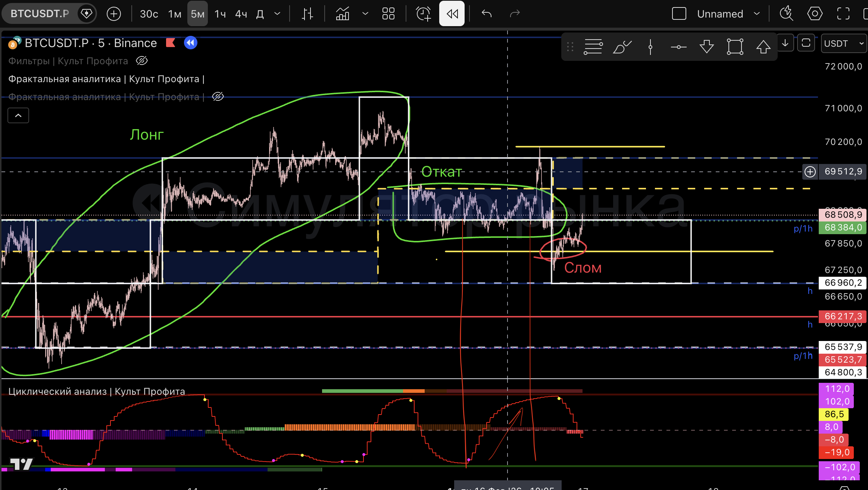Select the rectangle drawing tool in floating toolbar
868x490 pixels.
735,47
